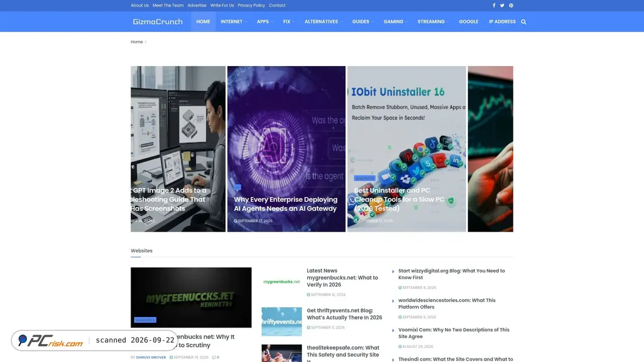Expand the GUIDES menu
The height and width of the screenshot is (362, 644).
362,22
